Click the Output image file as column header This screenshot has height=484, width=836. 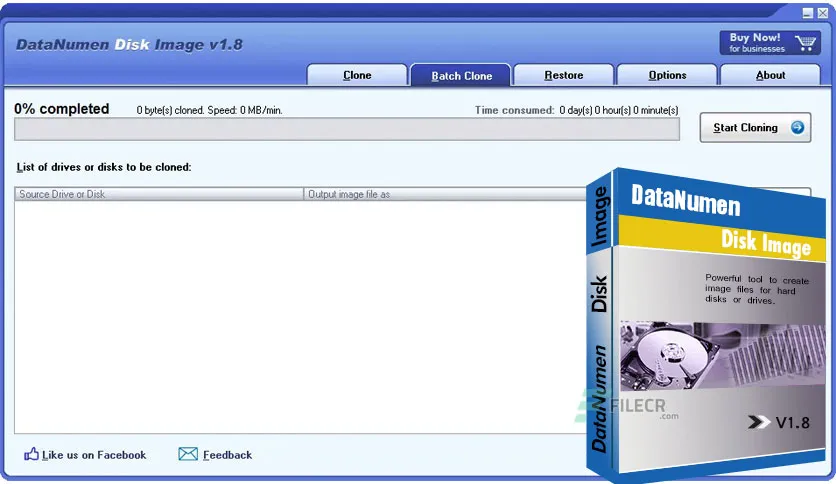pos(445,194)
